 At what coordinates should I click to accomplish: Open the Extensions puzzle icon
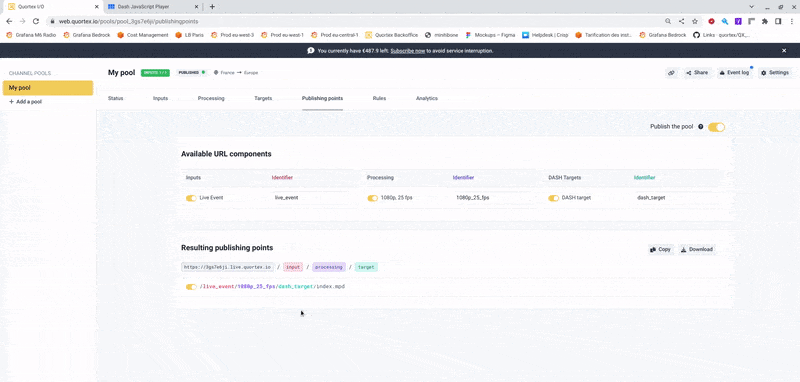[x=765, y=21]
